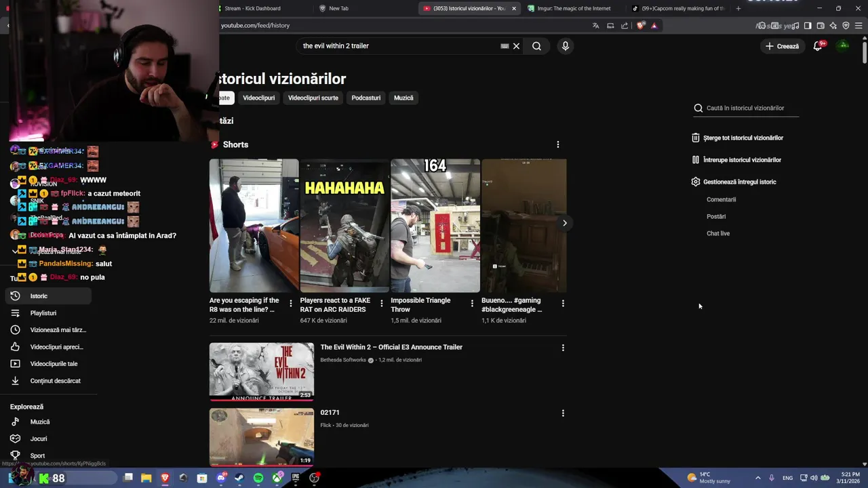The height and width of the screenshot is (488, 868).
Task: Open Brave VPN shield icon
Action: [846, 26]
